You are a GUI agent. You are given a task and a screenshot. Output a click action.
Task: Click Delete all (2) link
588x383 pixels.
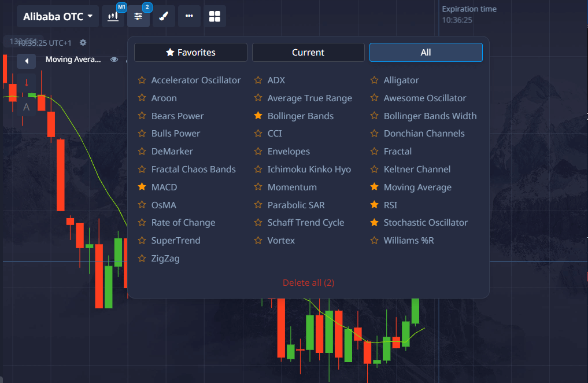click(308, 283)
